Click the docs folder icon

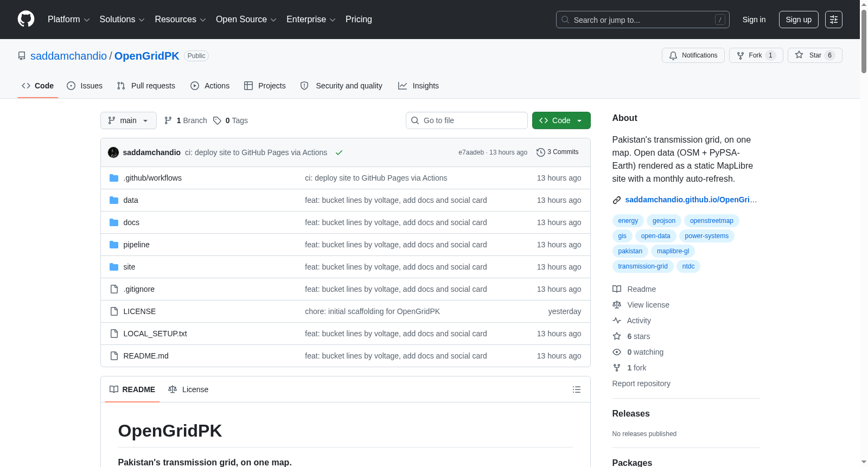114,222
